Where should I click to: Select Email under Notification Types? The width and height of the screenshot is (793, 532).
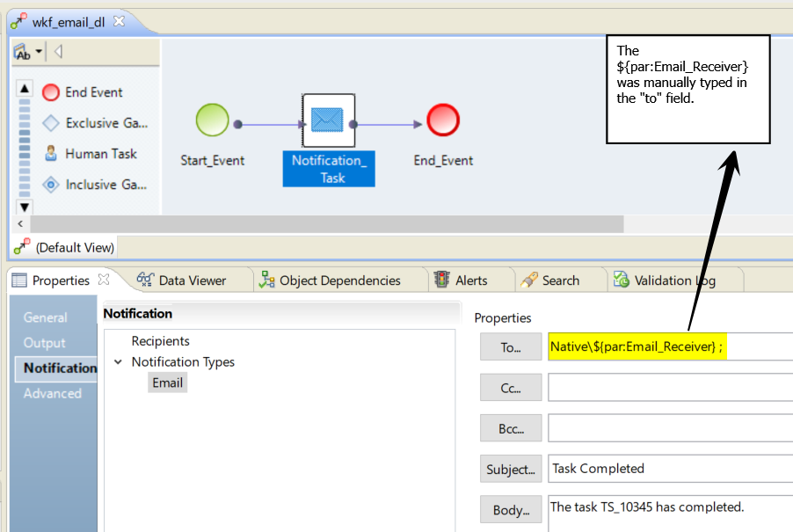(x=167, y=383)
